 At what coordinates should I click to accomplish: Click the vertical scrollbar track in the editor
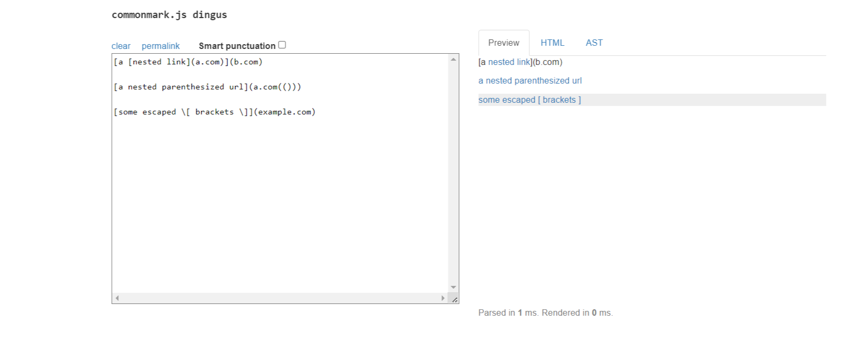point(454,176)
